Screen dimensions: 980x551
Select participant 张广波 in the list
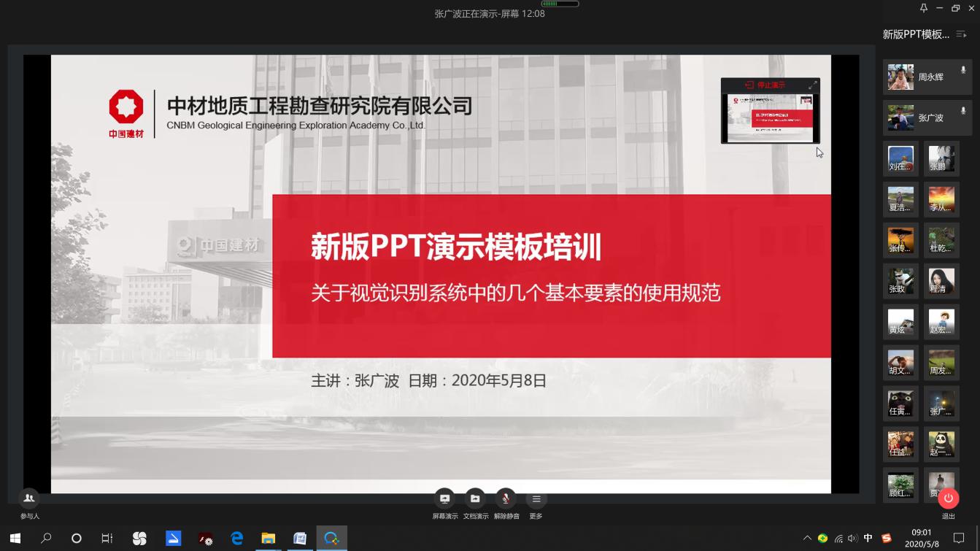pos(927,117)
